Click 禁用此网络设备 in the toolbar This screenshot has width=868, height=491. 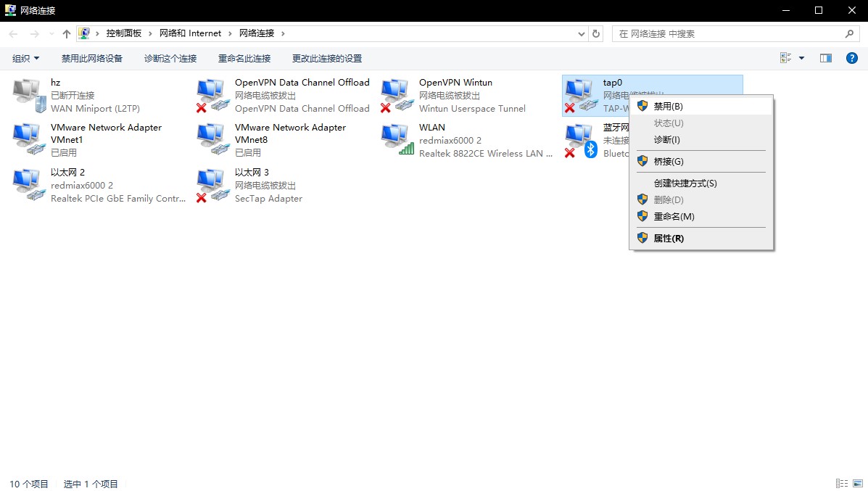coord(92,58)
